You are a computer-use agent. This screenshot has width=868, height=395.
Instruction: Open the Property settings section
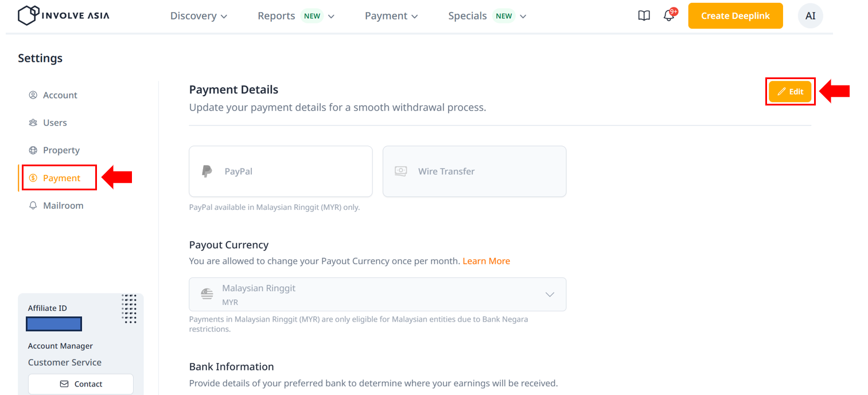tap(61, 150)
